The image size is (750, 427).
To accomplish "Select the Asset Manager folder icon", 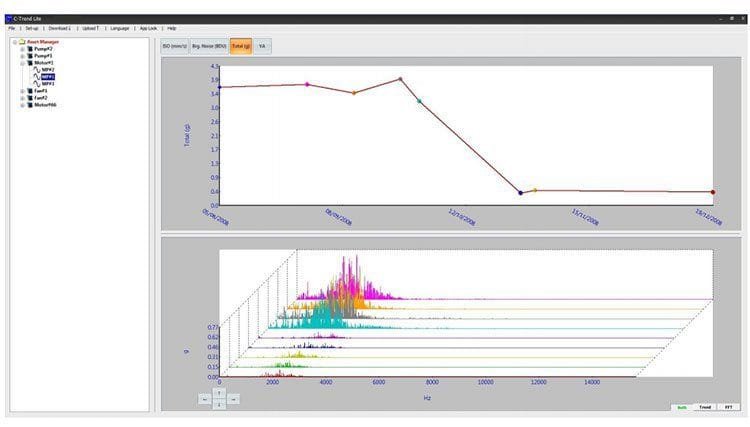I will pyautogui.click(x=22, y=42).
